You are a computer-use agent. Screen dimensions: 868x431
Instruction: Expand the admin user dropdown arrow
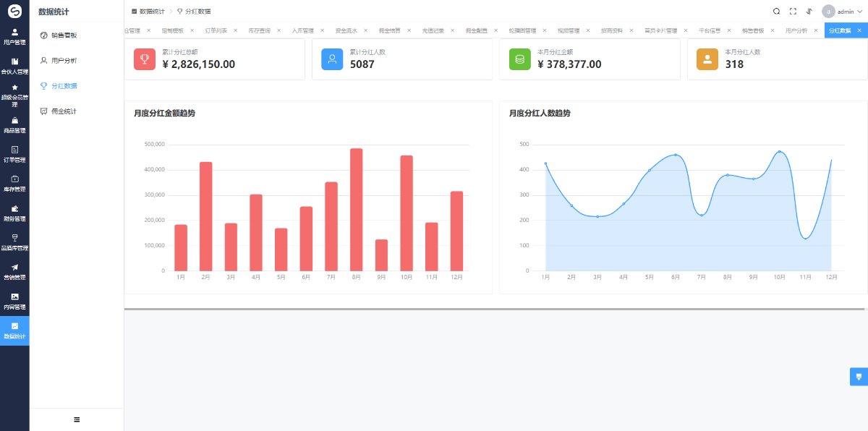859,12
